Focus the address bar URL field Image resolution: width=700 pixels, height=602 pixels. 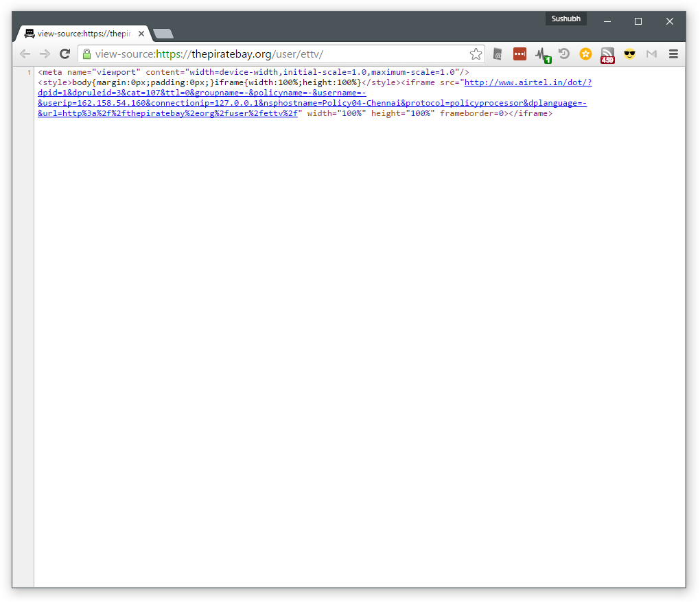(x=281, y=54)
